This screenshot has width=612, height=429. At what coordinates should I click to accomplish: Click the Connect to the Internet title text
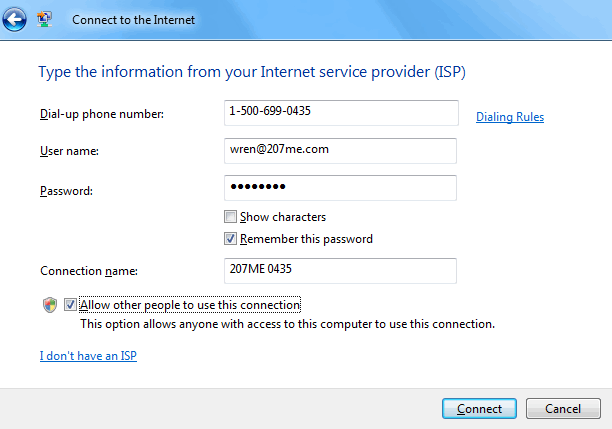(x=133, y=20)
